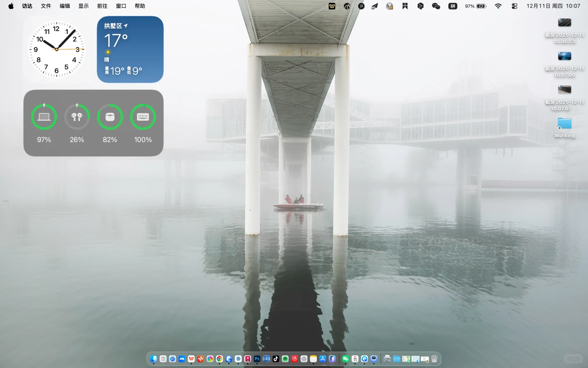Open 网易云音乐 from the Dock
Viewport: 588px width, 368px height.
pyautogui.click(x=294, y=358)
